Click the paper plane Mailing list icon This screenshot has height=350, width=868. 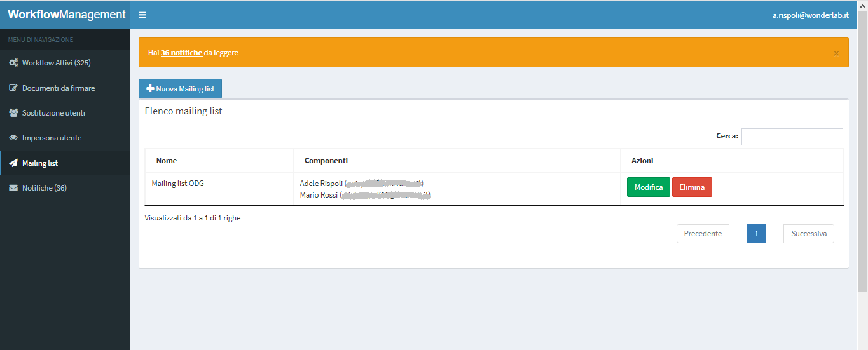13,163
